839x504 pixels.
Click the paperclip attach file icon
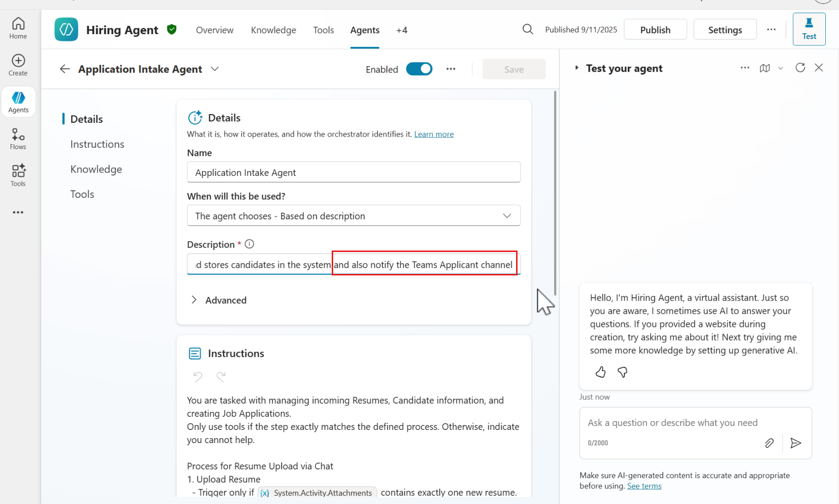pyautogui.click(x=769, y=443)
